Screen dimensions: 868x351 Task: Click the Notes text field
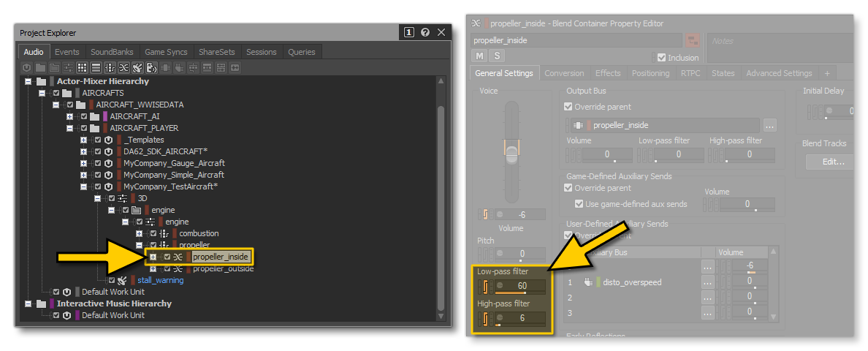780,48
